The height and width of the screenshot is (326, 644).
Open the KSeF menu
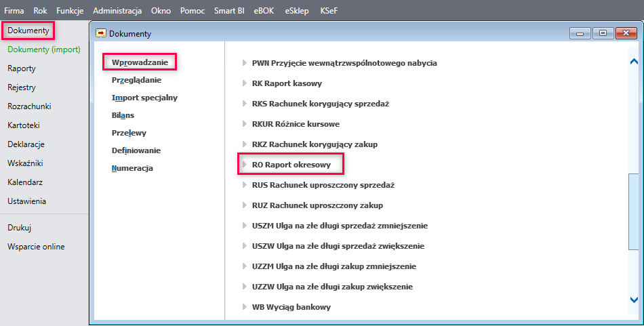tap(329, 11)
